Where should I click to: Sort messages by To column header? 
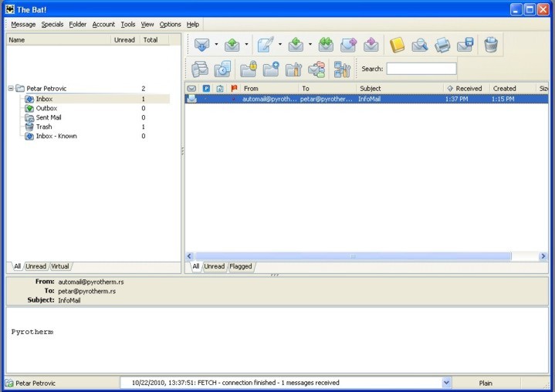[328, 89]
